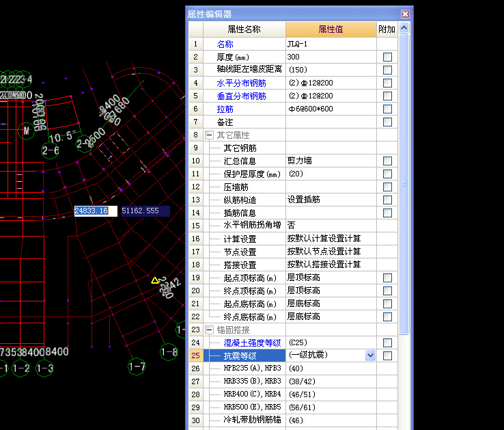Select the 终点底标高 value 层底标高
This screenshot has width=504, height=430.
331,317
